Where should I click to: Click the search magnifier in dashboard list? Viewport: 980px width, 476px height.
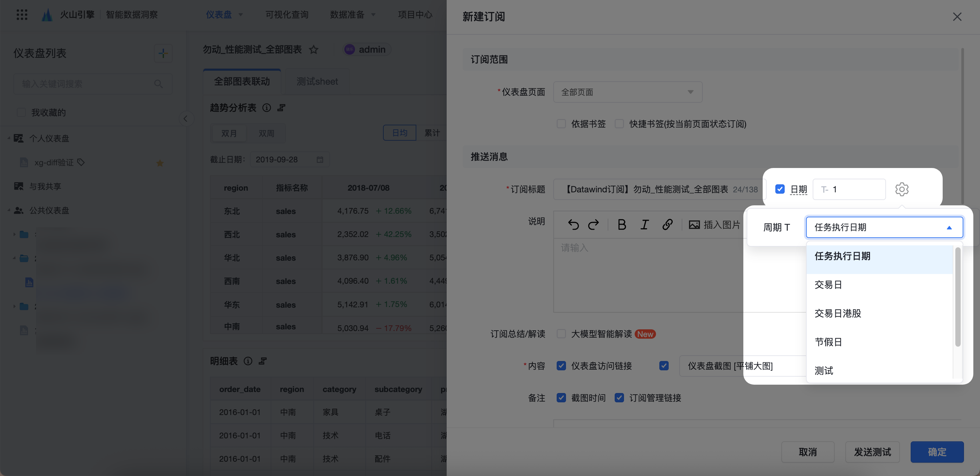[x=158, y=84]
